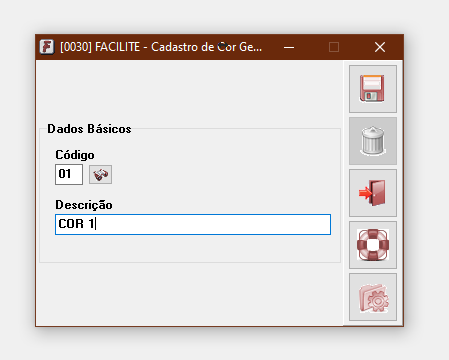The height and width of the screenshot is (360, 449).
Task: Open the folder-with-gear settings icon
Action: (373, 297)
